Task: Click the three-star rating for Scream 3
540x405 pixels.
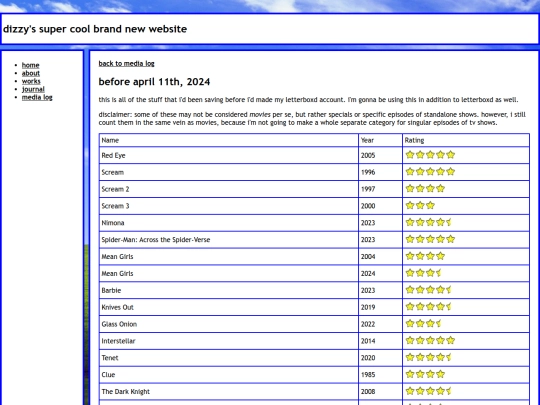Action: tap(420, 205)
